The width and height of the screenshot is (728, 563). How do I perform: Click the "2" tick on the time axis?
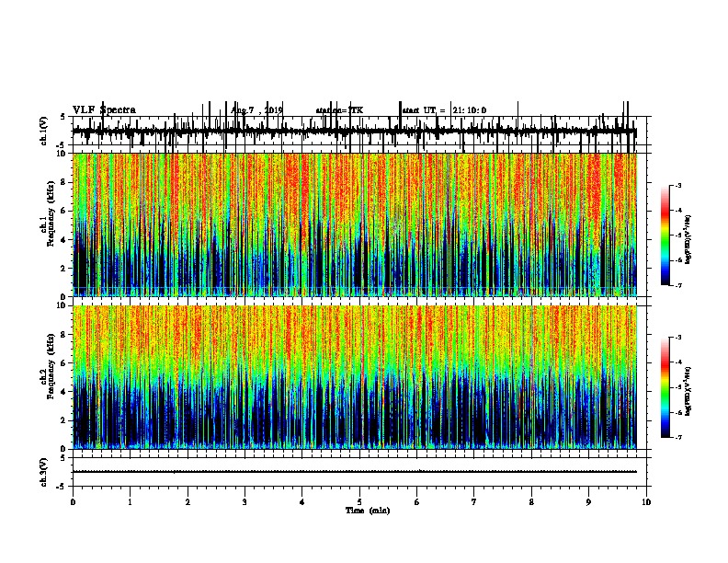tap(188, 502)
